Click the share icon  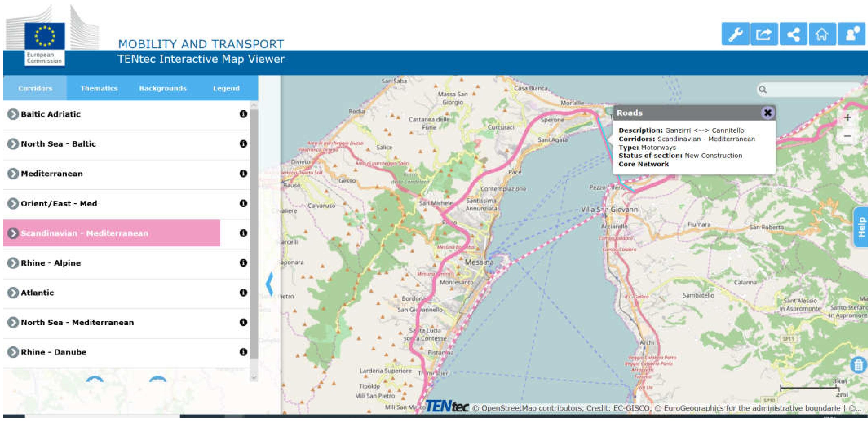click(793, 34)
